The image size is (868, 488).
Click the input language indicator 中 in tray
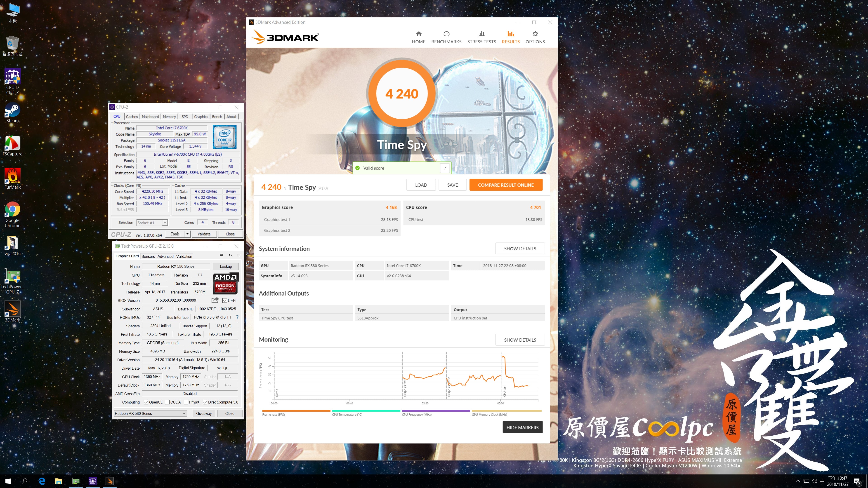[822, 481]
